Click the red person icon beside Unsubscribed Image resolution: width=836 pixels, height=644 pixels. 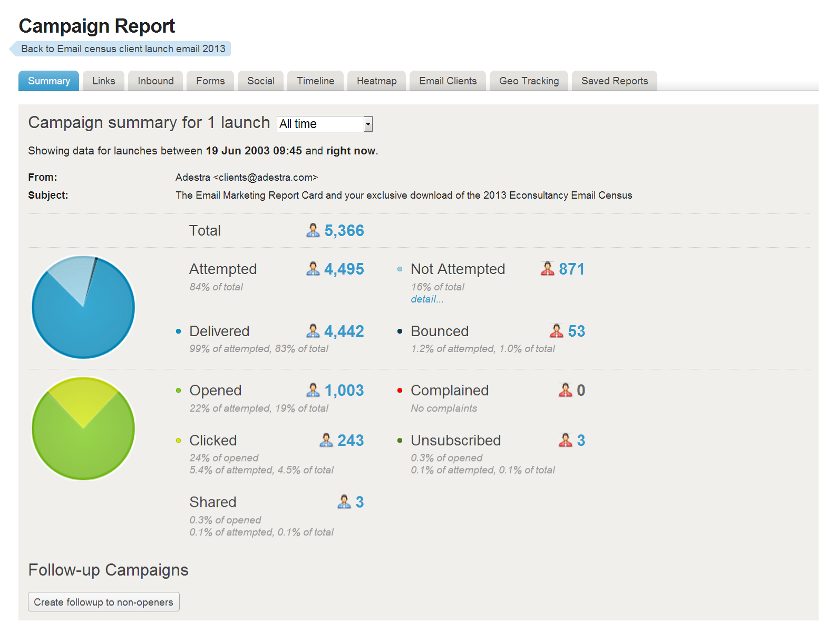(565, 440)
